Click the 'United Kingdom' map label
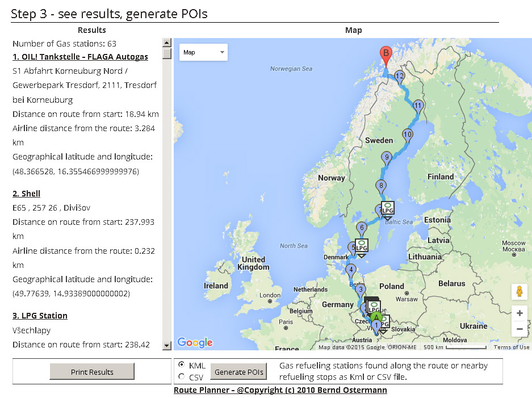This screenshot has width=532, height=398. pos(253,263)
